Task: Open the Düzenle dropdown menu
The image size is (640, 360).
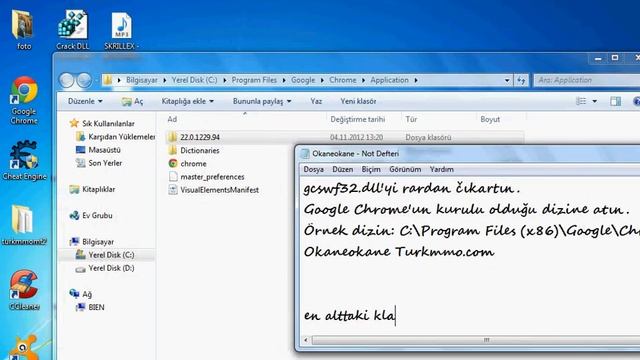Action: (x=85, y=101)
